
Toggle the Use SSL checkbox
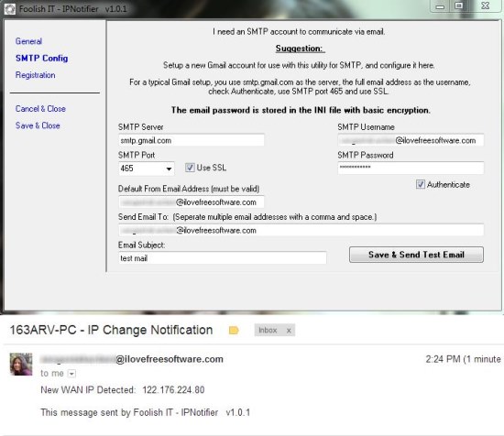click(x=190, y=168)
